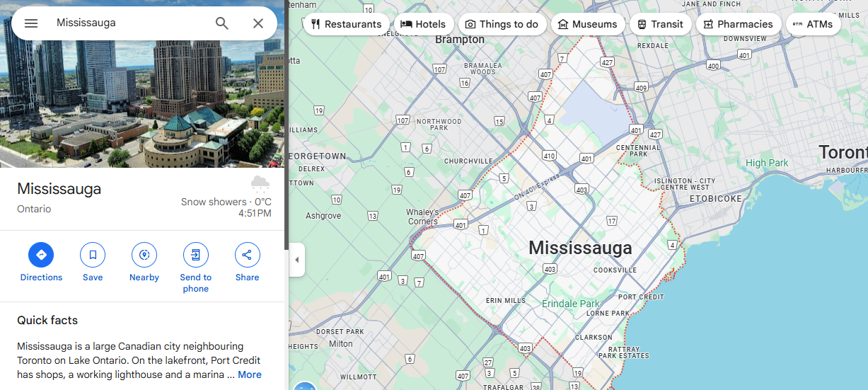Get Directions to Mississauga

(x=41, y=263)
